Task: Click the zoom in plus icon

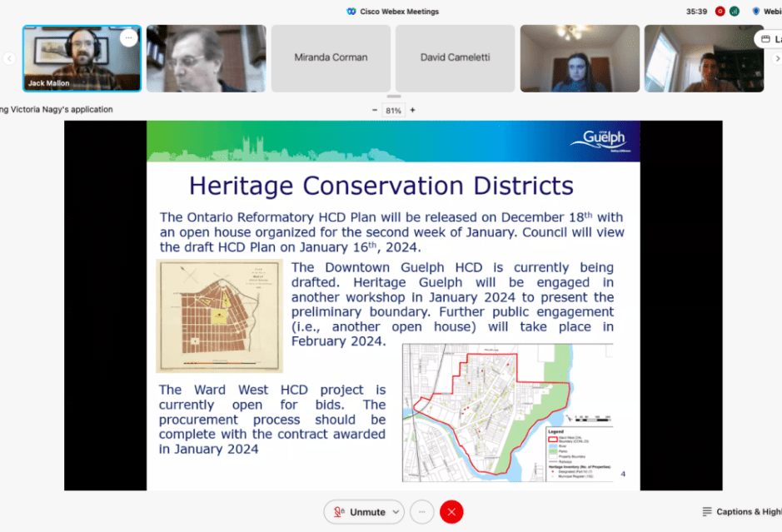Action: click(412, 110)
